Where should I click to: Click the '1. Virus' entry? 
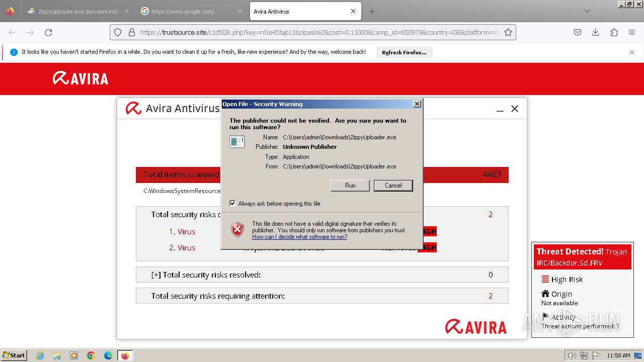(x=182, y=232)
